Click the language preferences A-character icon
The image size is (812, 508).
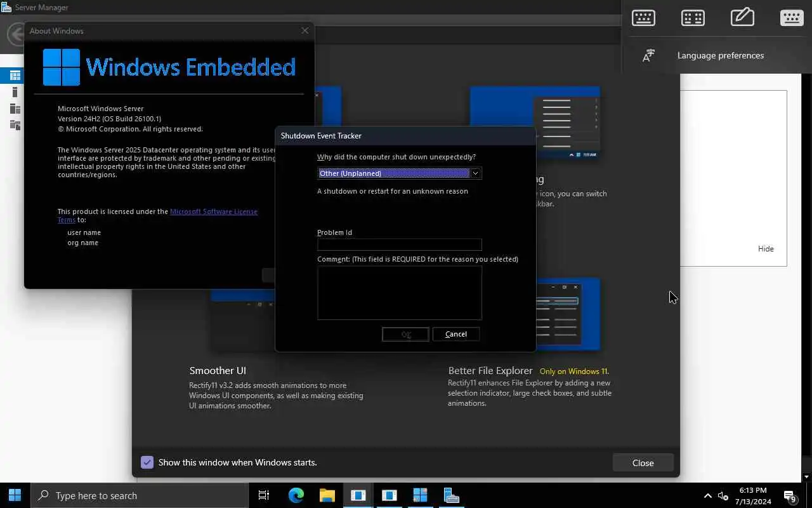click(648, 56)
